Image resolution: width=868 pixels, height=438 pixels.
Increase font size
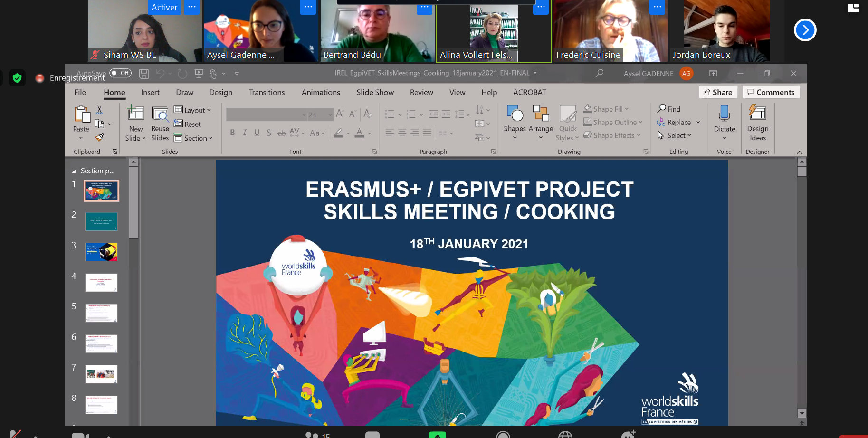point(340,114)
